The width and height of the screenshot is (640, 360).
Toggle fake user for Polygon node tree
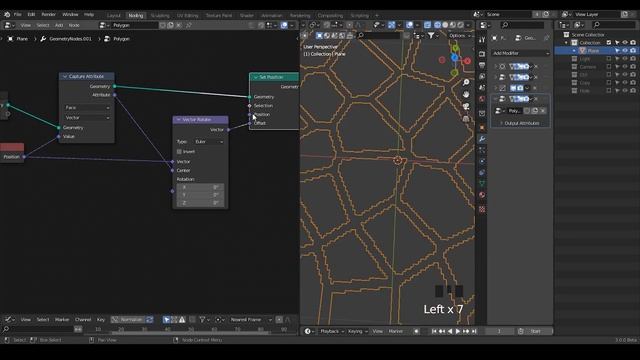tap(162, 25)
